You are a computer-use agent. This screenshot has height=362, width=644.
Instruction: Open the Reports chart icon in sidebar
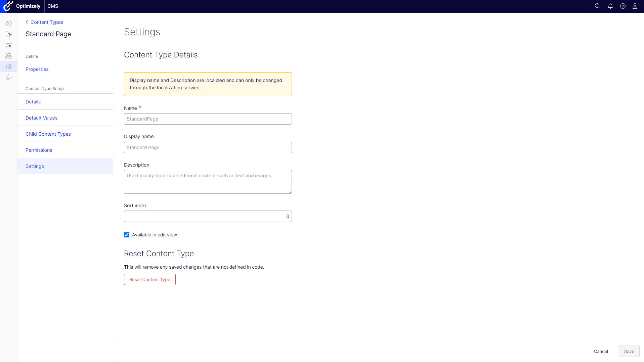pyautogui.click(x=9, y=45)
